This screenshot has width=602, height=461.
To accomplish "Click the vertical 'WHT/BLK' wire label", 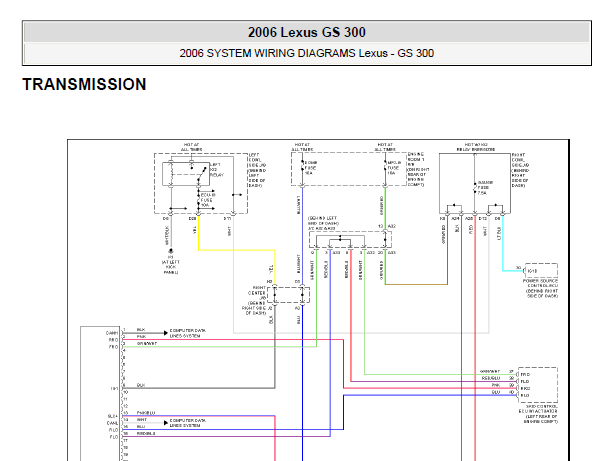I will point(167,235).
